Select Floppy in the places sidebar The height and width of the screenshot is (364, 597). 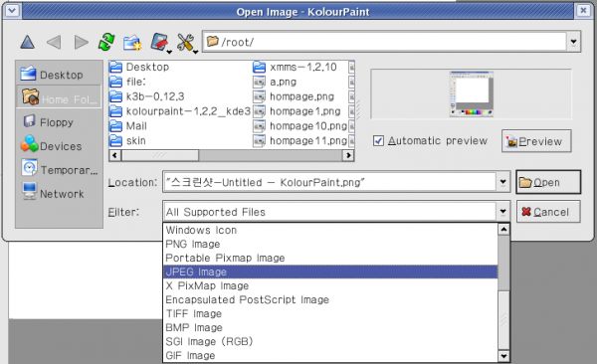click(x=59, y=122)
